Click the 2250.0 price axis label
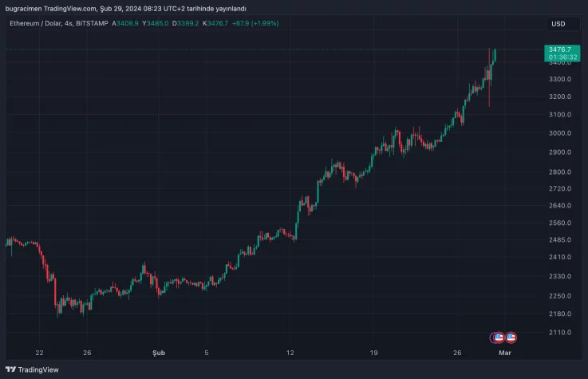Image resolution: width=588 pixels, height=379 pixels. point(560,296)
